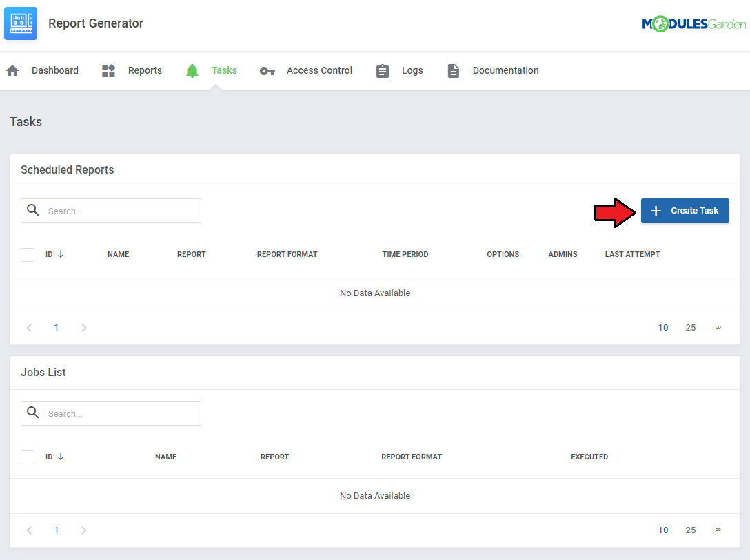Click the LAST ATTEMPT column header
This screenshot has height=560, width=750.
pos(632,254)
